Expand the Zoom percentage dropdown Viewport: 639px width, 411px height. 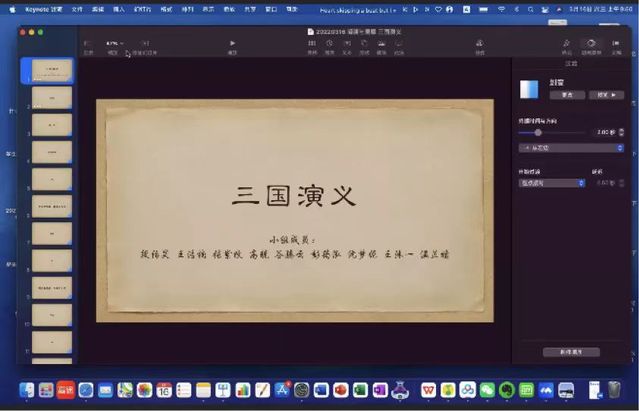tap(113, 45)
